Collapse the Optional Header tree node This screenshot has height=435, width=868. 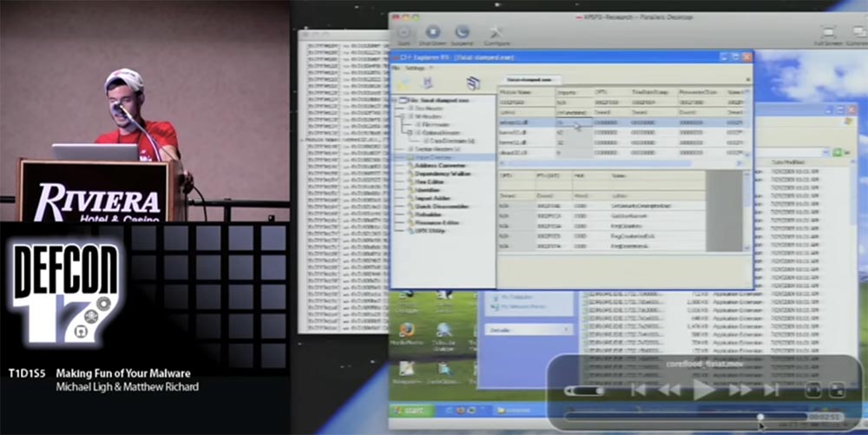click(x=411, y=134)
